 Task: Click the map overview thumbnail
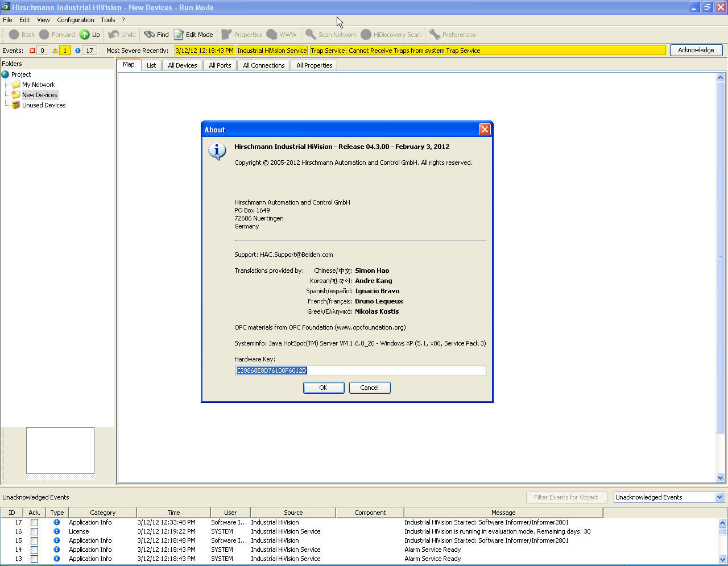[x=60, y=451]
